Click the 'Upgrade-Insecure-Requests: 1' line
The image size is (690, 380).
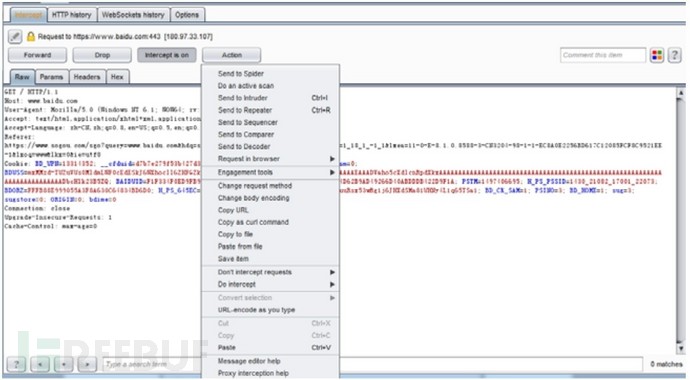[x=58, y=217]
